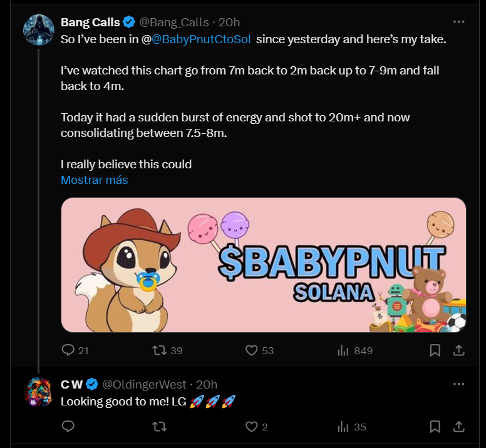Open C W's lion avatar
This screenshot has width=486, height=448.
[x=39, y=391]
